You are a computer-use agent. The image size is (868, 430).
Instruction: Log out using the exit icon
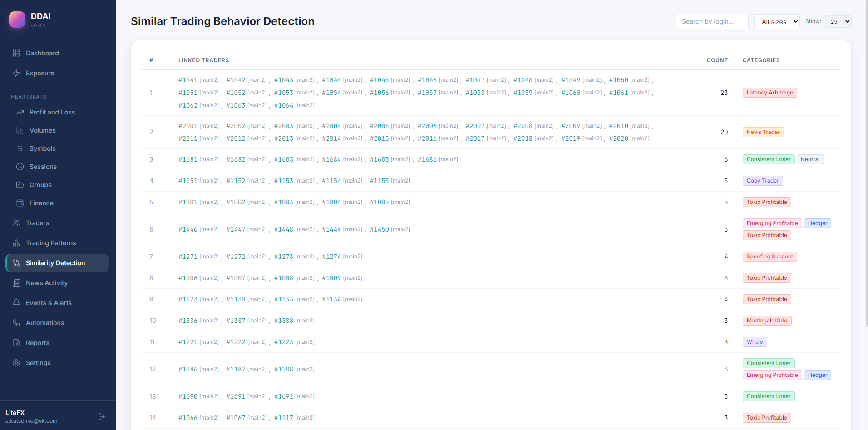click(x=102, y=416)
